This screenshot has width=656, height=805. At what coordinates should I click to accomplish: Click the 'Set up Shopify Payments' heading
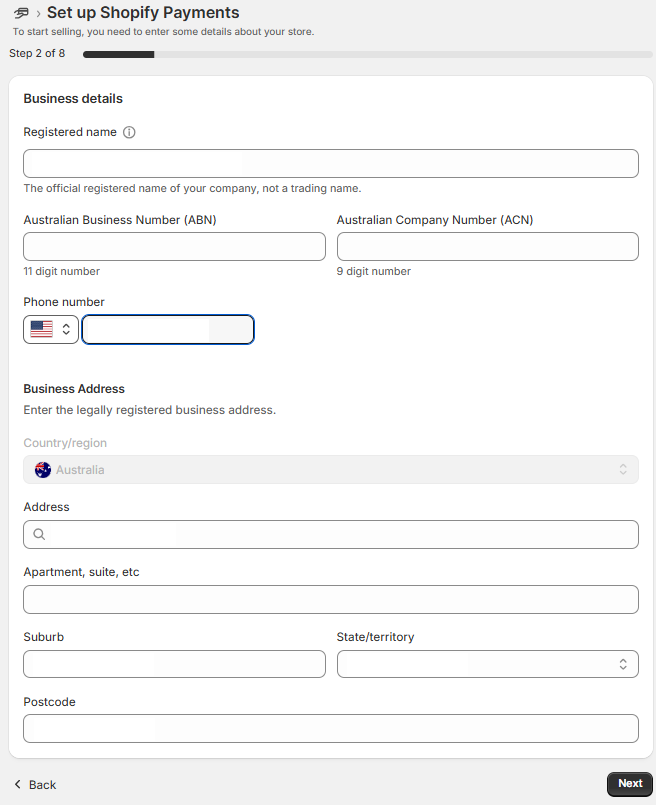coord(143,12)
